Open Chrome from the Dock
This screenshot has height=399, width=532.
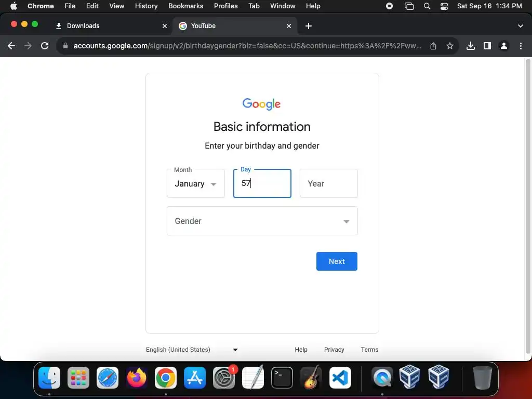click(166, 378)
